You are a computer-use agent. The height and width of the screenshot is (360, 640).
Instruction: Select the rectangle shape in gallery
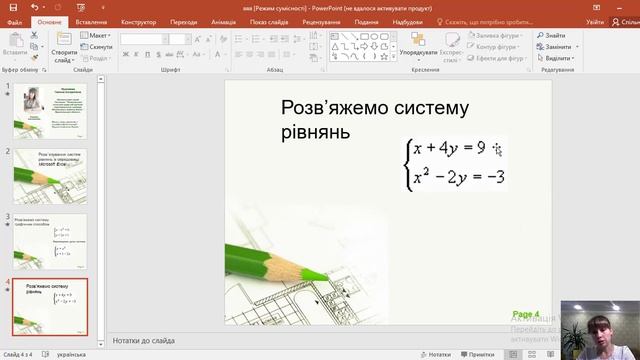coord(364,36)
